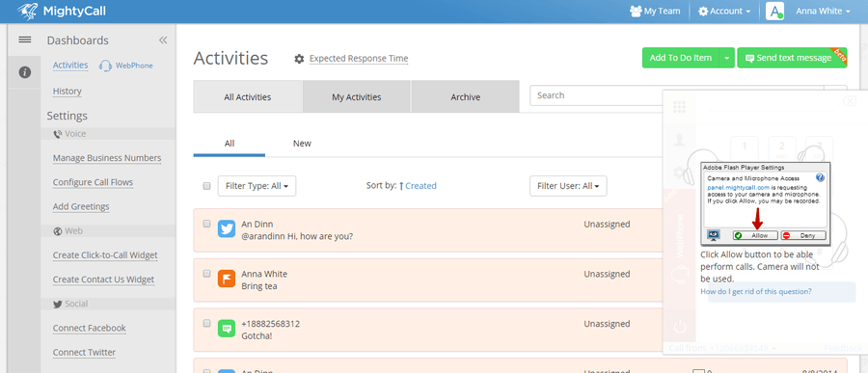Click Allow in Flash Player settings

(755, 236)
